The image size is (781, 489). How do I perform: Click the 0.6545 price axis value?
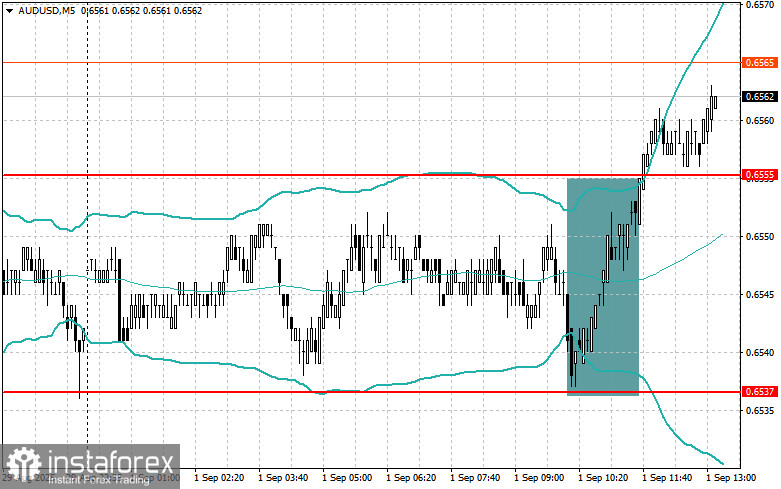click(760, 294)
